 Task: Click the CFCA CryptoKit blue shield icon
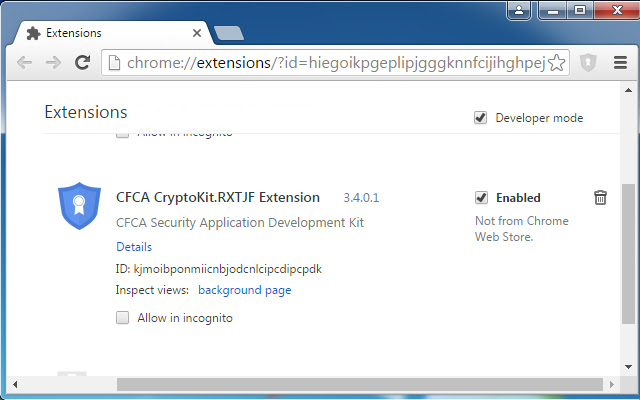[79, 205]
